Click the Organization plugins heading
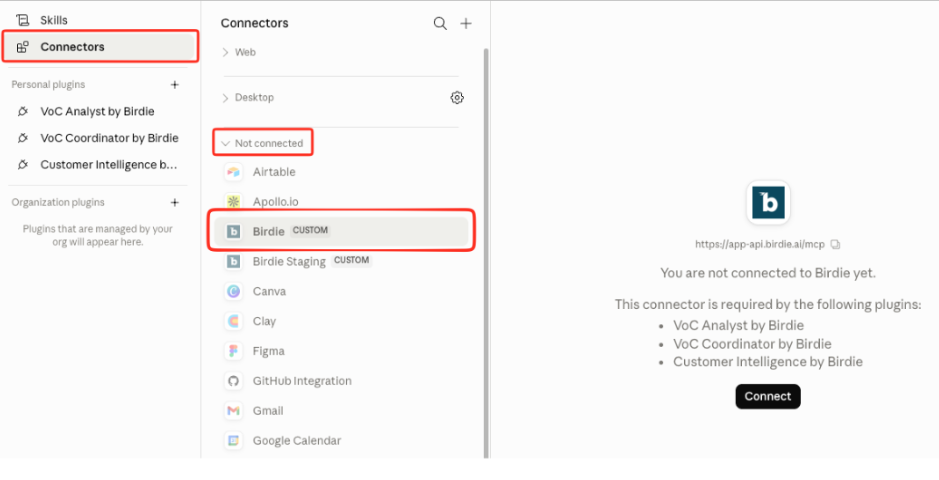 click(58, 202)
